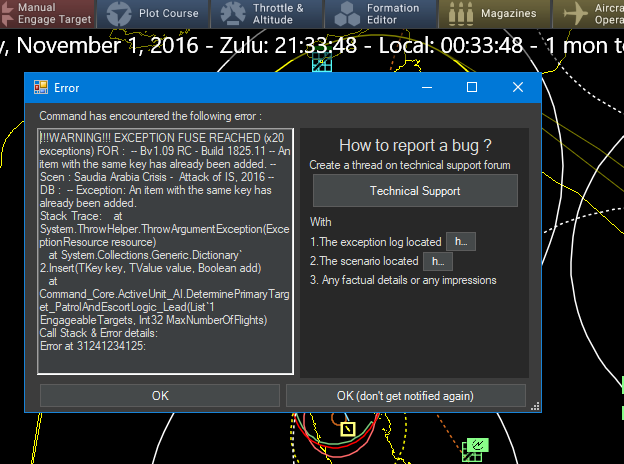This screenshot has width=624, height=464.
Task: Close the Error dialog
Action: tap(518, 87)
